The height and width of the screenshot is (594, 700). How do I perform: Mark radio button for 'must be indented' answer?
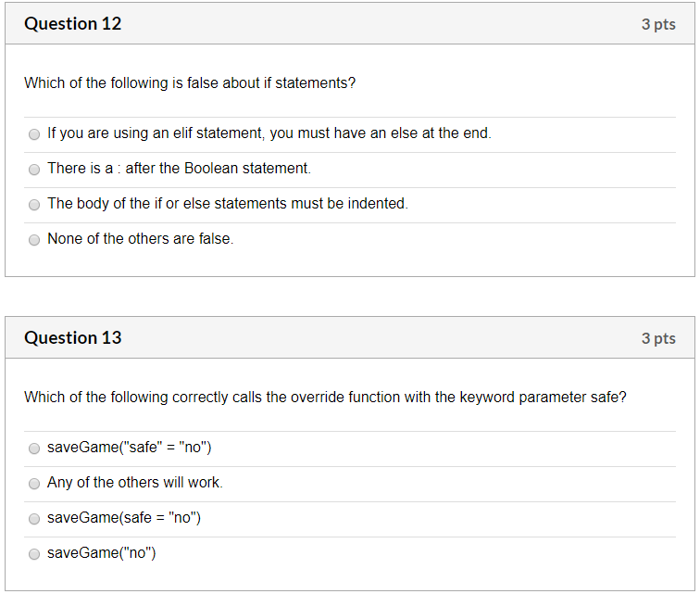coord(34,205)
